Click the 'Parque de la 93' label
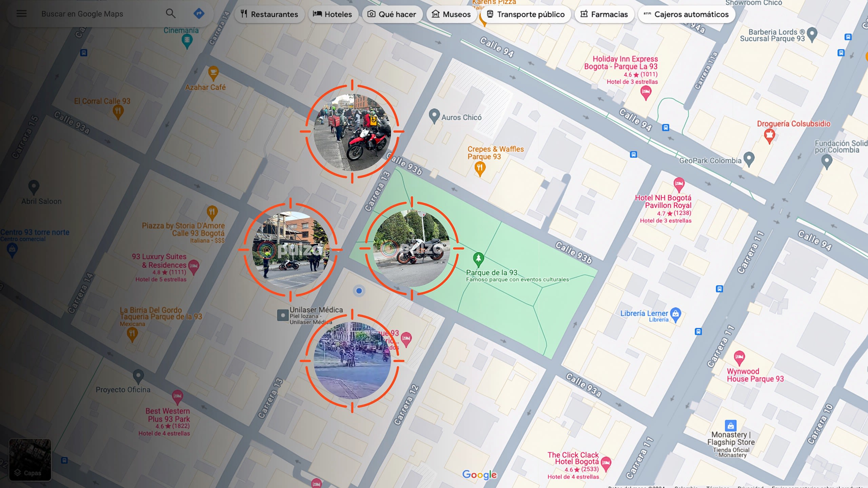Viewport: 868px width, 488px height. click(492, 272)
